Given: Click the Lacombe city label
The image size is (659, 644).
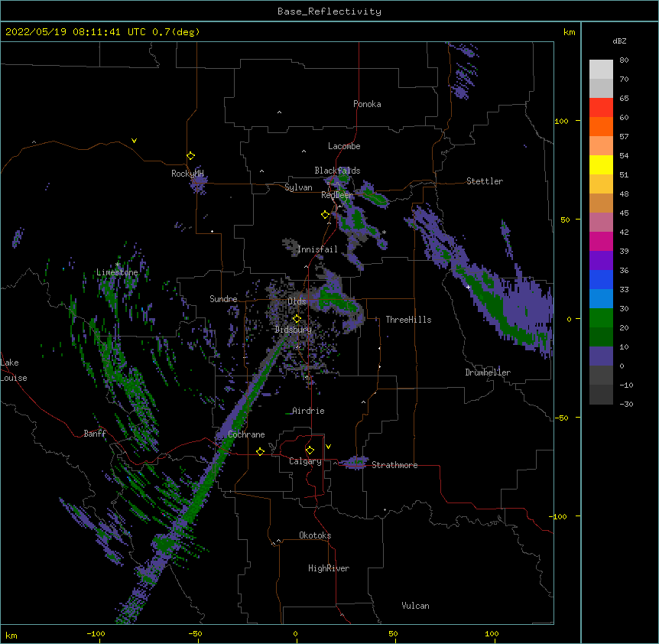Looking at the screenshot, I should point(344,146).
